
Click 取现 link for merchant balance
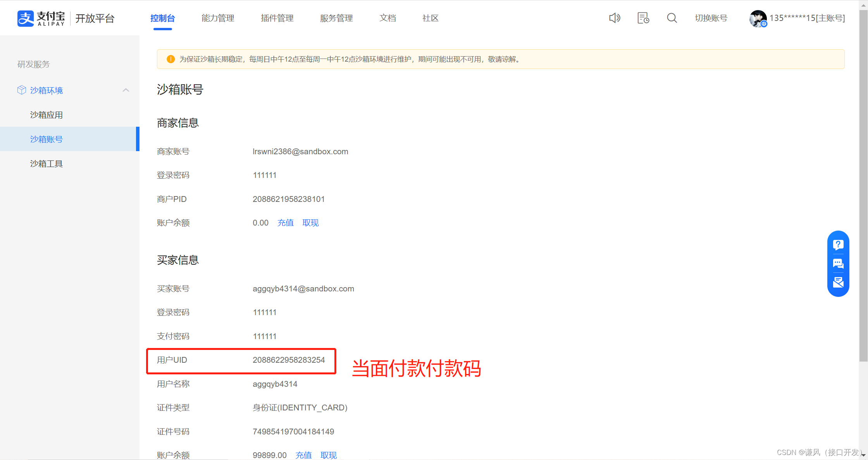click(x=310, y=223)
